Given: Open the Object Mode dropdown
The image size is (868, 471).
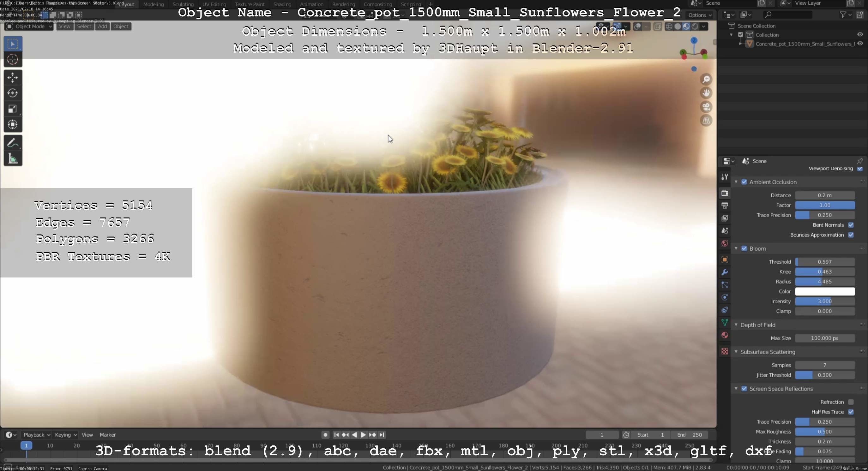Looking at the screenshot, I should [x=29, y=27].
